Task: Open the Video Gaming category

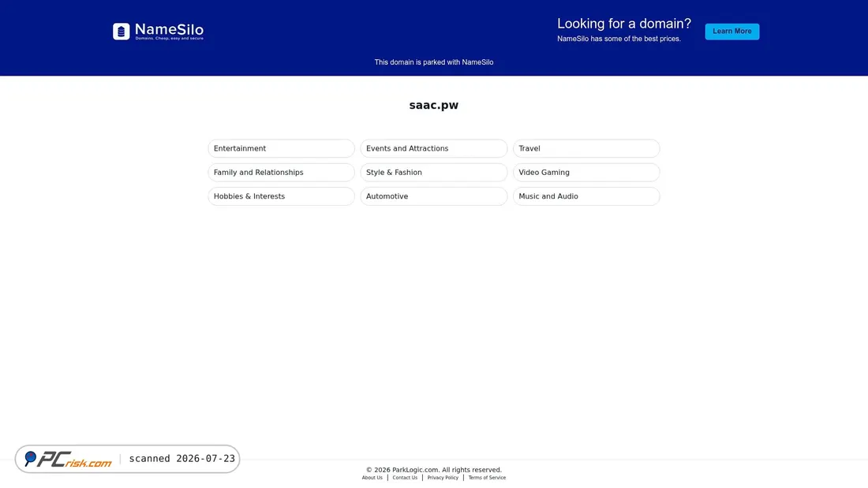Action: tap(586, 172)
